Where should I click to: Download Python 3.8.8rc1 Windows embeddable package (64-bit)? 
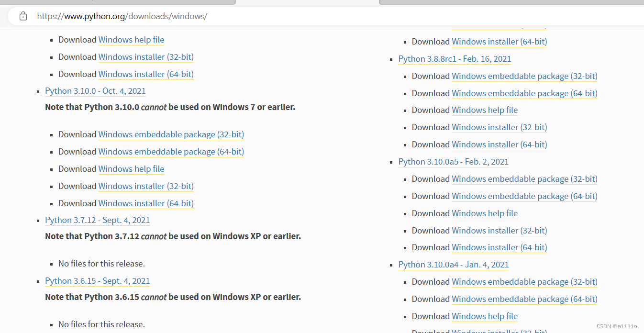(x=524, y=93)
